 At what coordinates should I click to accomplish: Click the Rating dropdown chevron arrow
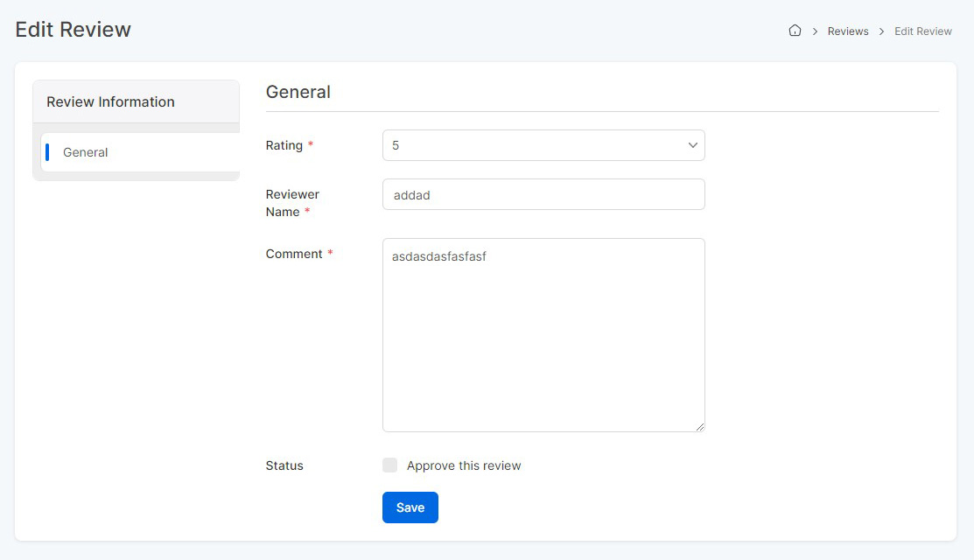(x=692, y=145)
